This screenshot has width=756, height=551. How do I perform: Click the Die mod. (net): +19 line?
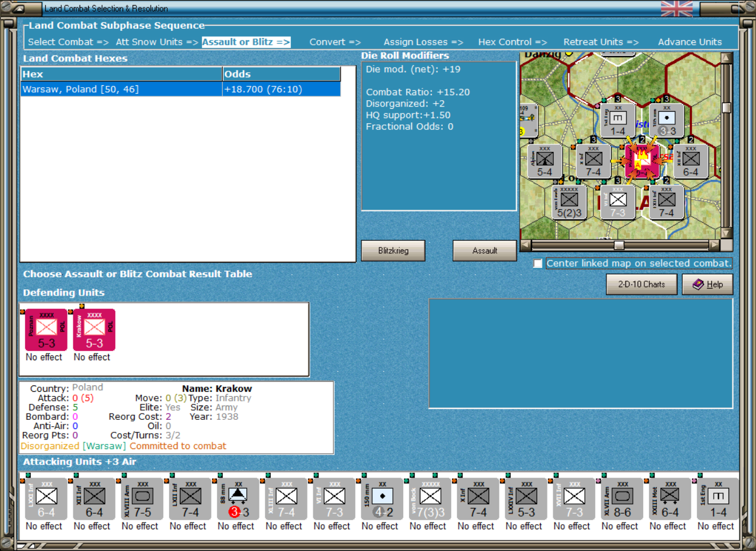coord(413,69)
